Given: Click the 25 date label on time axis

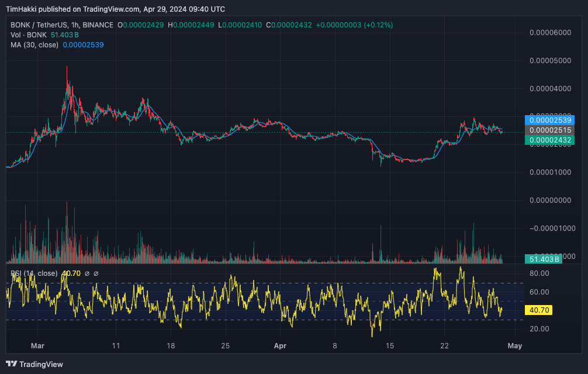Looking at the screenshot, I should coord(226,346).
